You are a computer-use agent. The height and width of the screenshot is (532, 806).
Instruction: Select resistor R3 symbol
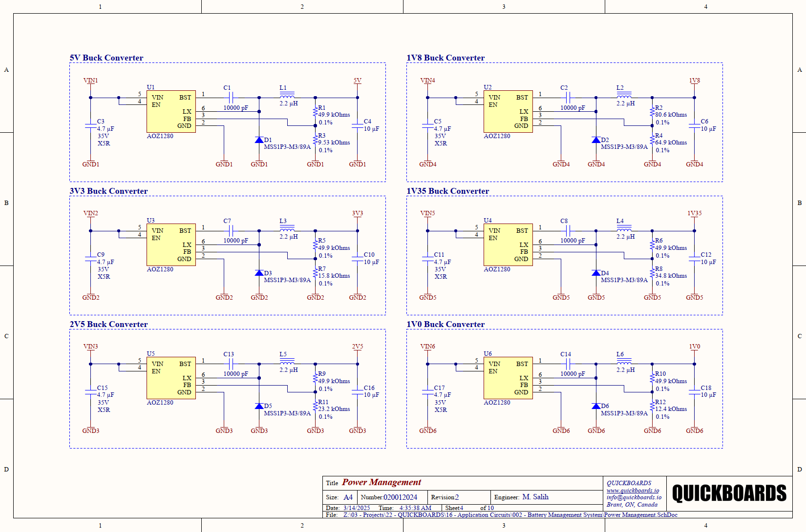[x=315, y=140]
